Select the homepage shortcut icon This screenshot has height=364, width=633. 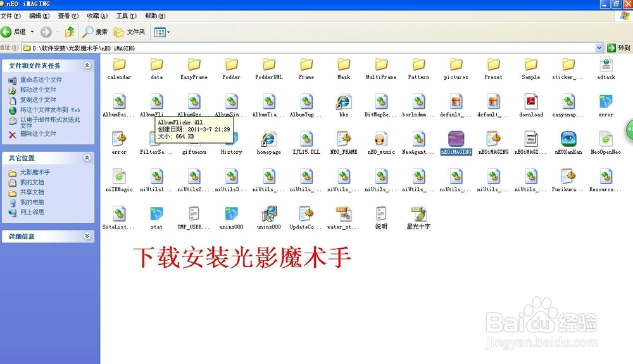269,139
